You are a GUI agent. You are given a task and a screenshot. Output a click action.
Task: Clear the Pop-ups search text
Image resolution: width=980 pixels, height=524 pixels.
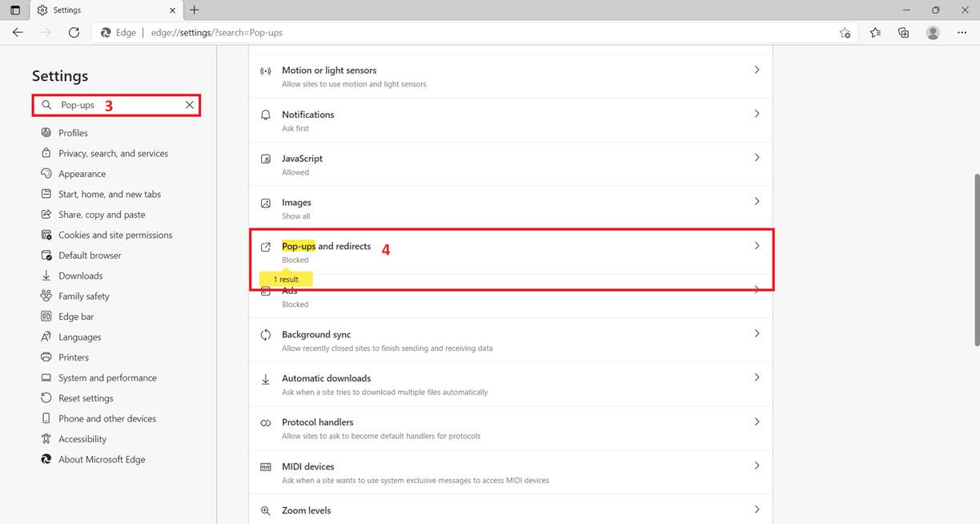[190, 105]
